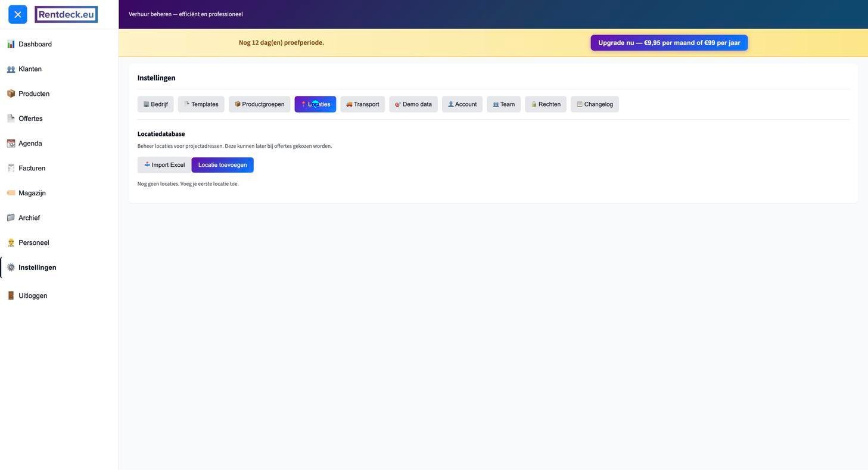Go to the Archief section
The width and height of the screenshot is (868, 470).
click(29, 218)
